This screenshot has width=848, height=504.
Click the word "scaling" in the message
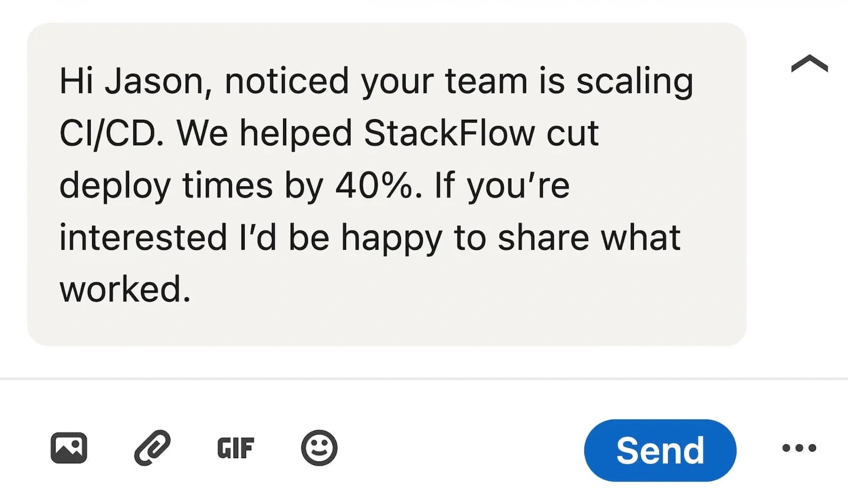pos(635,81)
